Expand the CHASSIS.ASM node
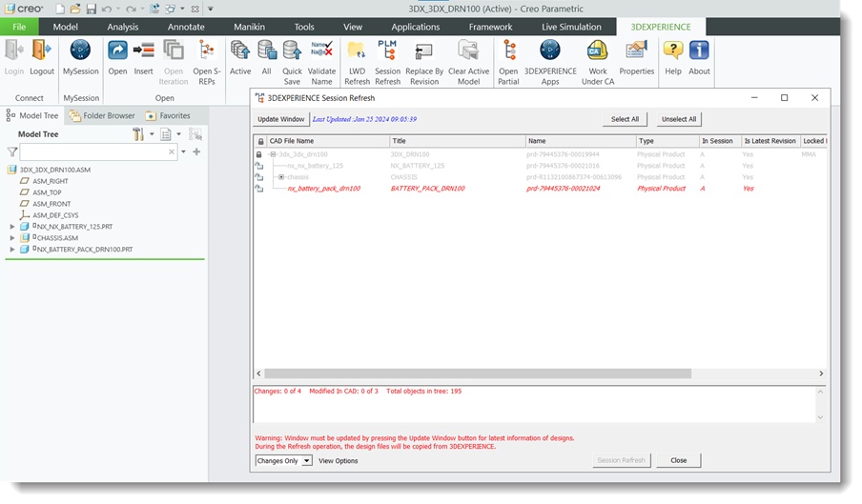This screenshot has height=504, width=862. [x=12, y=238]
